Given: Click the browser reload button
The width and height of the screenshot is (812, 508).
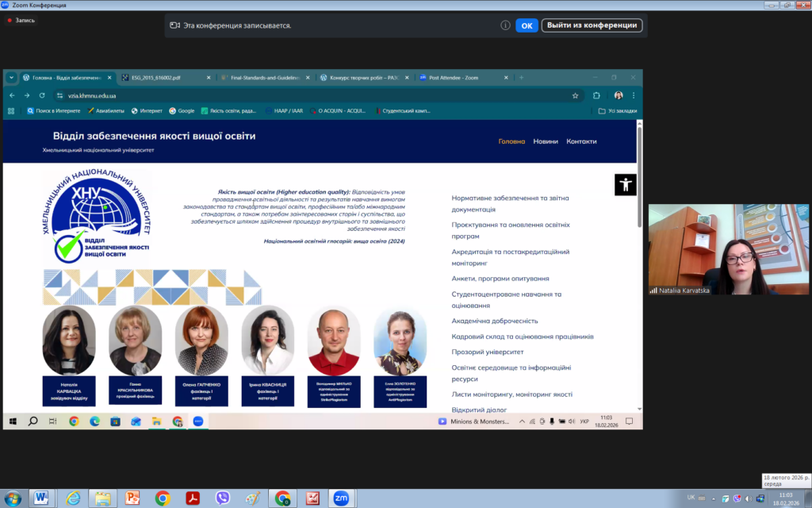Looking at the screenshot, I should (x=42, y=95).
